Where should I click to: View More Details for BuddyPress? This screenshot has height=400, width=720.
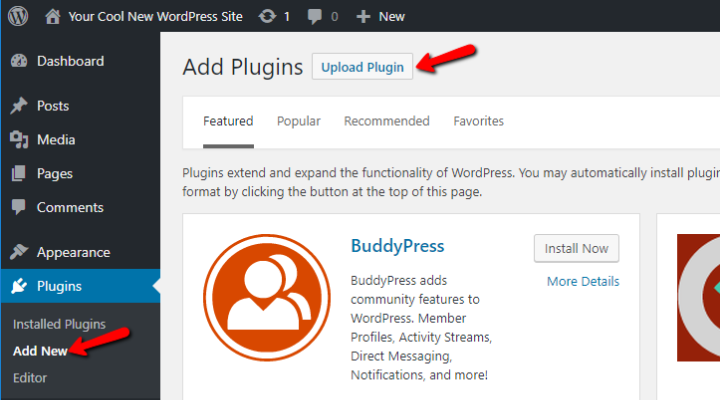[583, 281]
